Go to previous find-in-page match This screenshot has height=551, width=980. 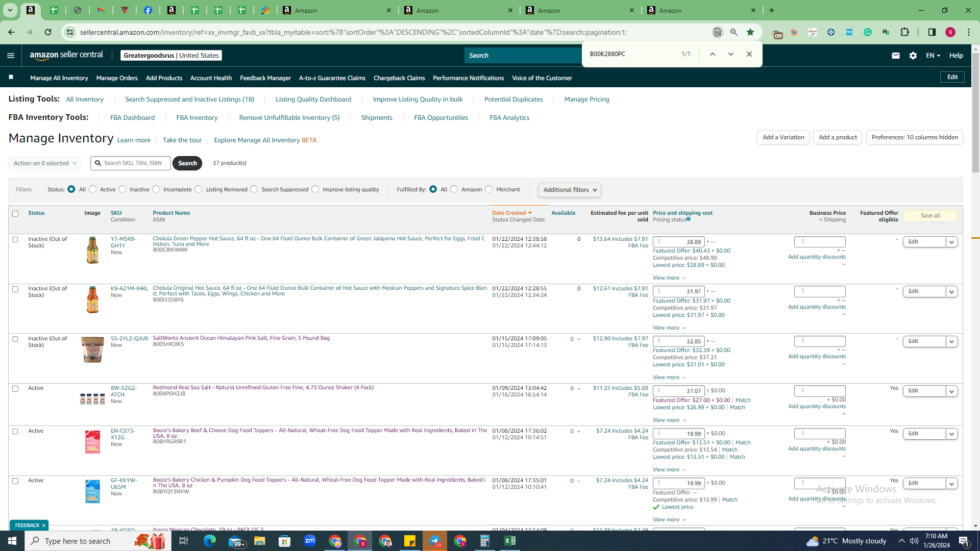coord(712,54)
